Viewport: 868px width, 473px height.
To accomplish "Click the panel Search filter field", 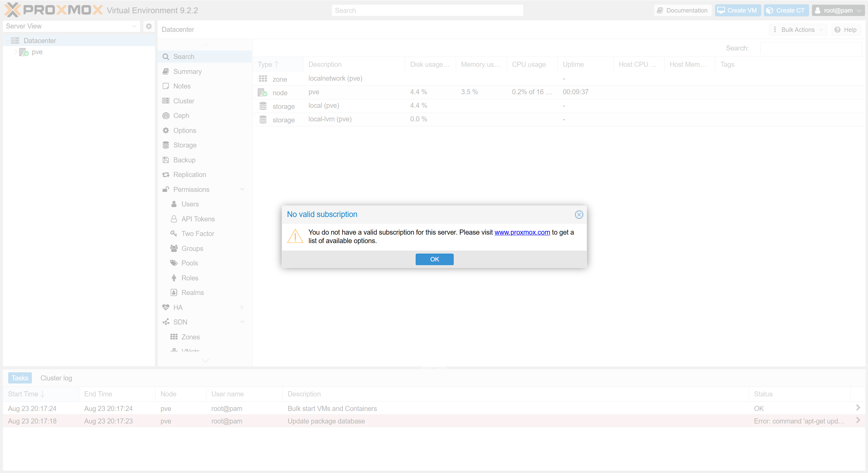I will tap(810, 48).
